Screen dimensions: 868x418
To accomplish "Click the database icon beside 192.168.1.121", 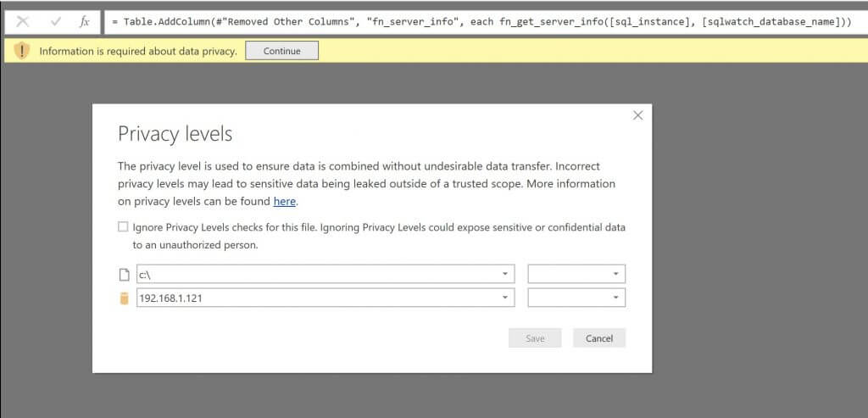I will pos(124,298).
